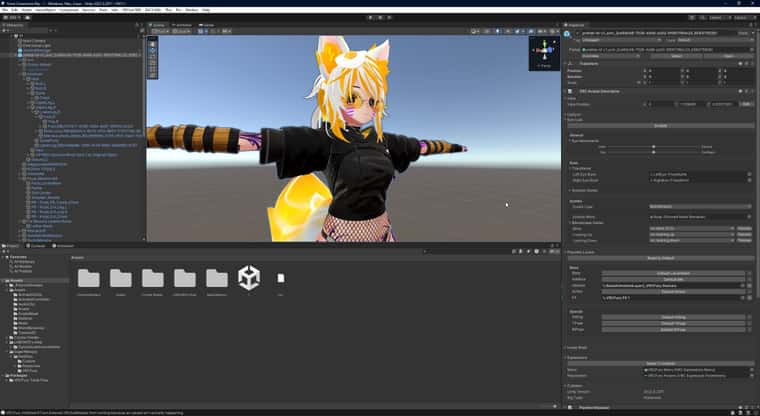Remove the FX layer controller with X
The height and width of the screenshot is (416, 760).
749,298
